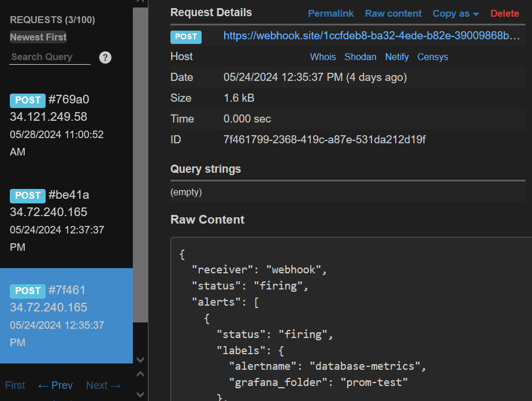Open the Permalink for this request

pyautogui.click(x=331, y=13)
